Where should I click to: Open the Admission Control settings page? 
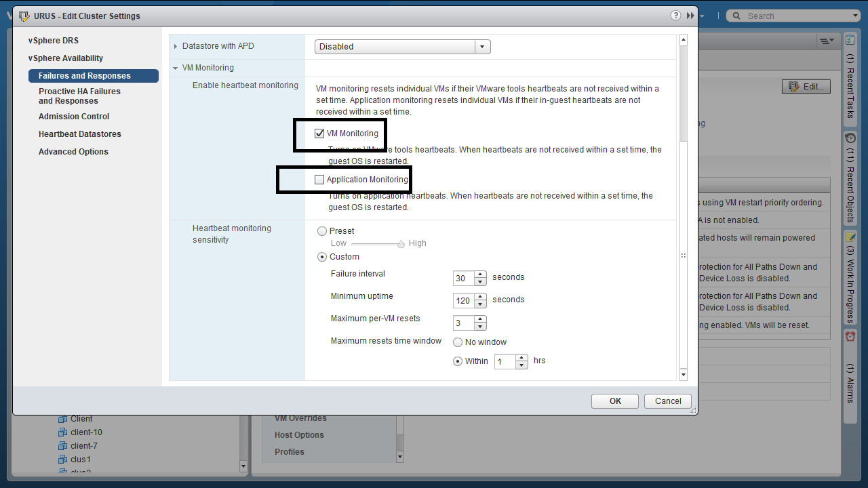click(x=74, y=117)
